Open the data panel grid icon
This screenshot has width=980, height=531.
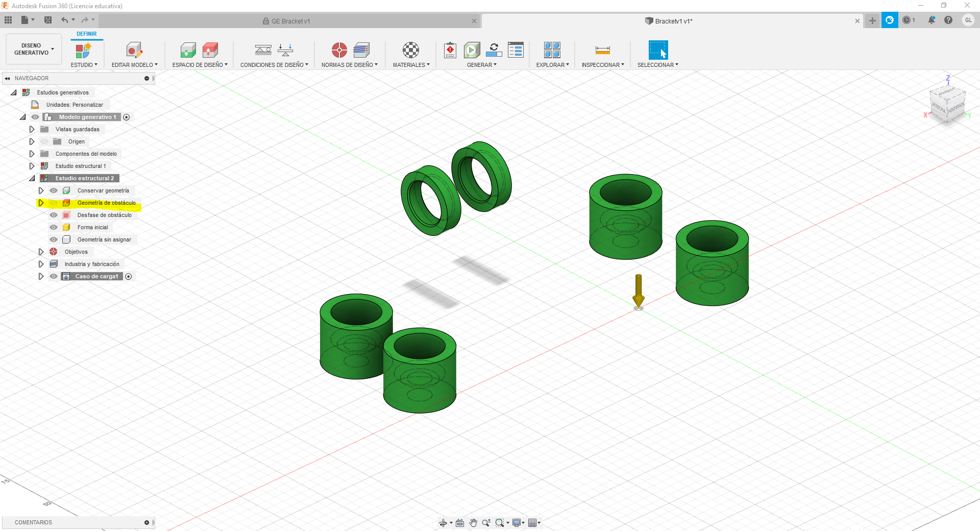click(x=8, y=20)
